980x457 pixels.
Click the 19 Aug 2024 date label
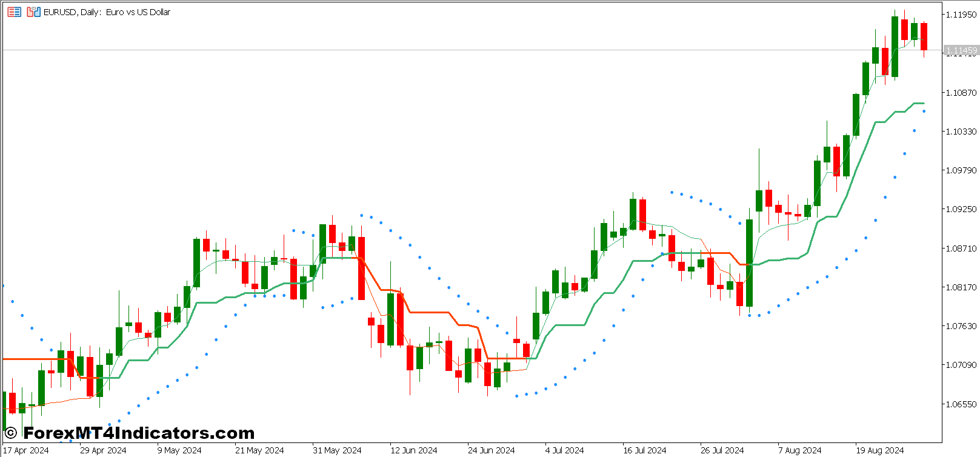coord(879,450)
